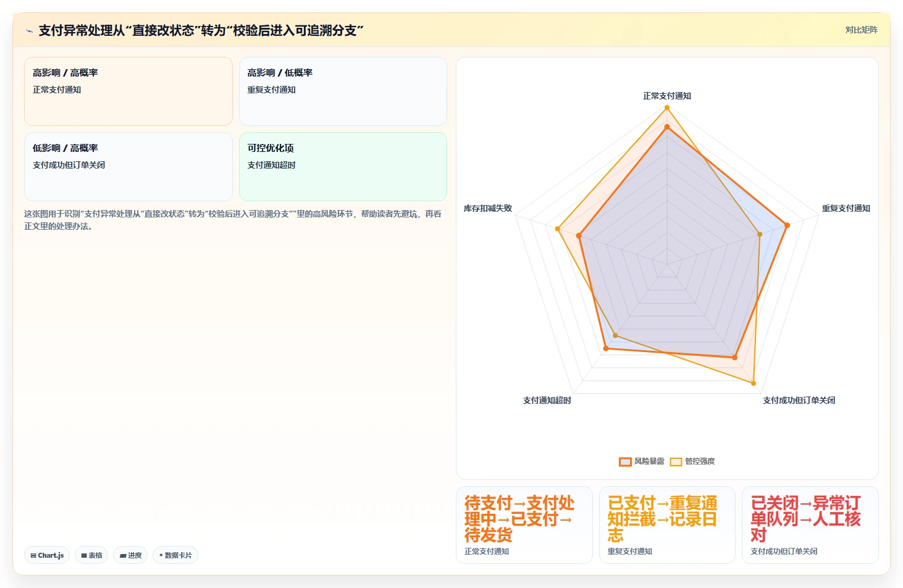This screenshot has height=588, width=903.
Task: Select the green 可控优化项 card
Action: tap(343, 167)
